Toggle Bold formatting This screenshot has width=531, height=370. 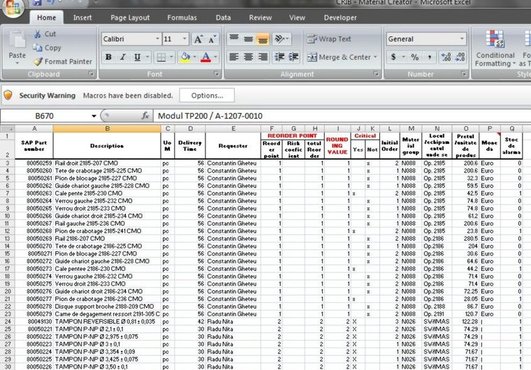(108, 57)
